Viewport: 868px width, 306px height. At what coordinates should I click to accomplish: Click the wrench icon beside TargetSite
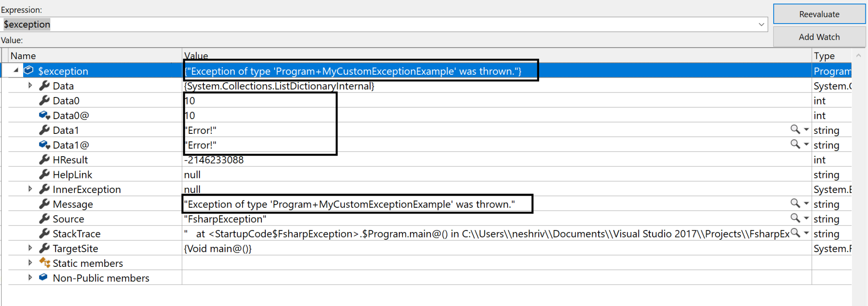[x=44, y=248]
